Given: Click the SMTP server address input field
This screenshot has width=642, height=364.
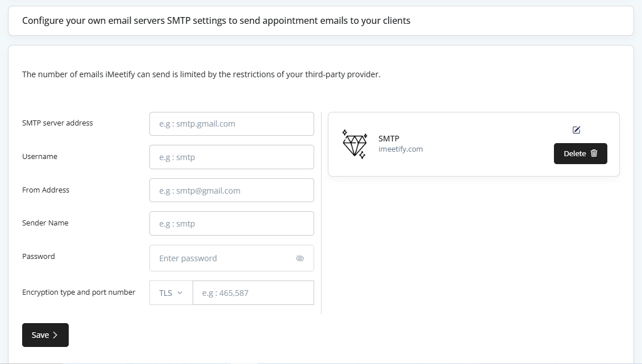Looking at the screenshot, I should (231, 124).
